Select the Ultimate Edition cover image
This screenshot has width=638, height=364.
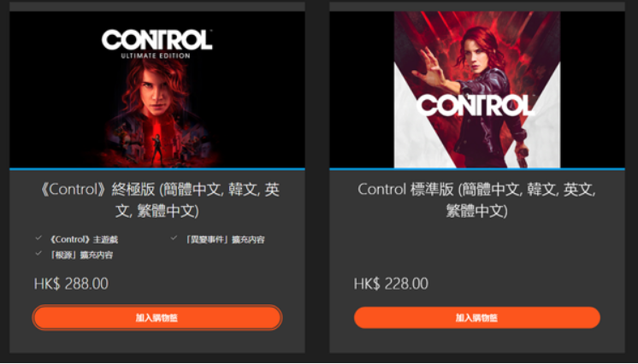click(x=157, y=90)
